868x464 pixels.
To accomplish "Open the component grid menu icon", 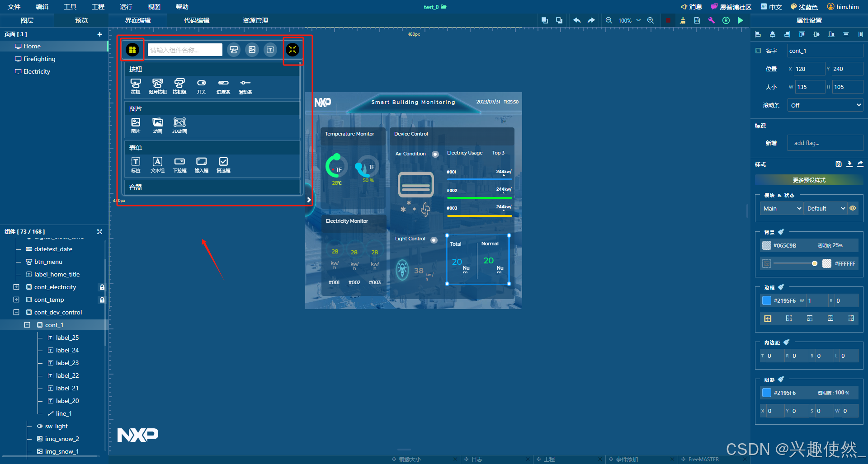I will pos(132,50).
